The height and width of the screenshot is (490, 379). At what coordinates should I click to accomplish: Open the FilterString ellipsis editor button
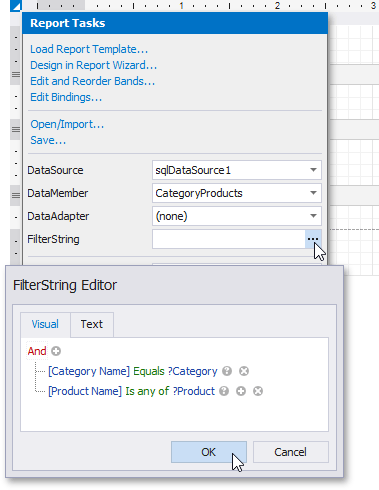click(x=313, y=239)
